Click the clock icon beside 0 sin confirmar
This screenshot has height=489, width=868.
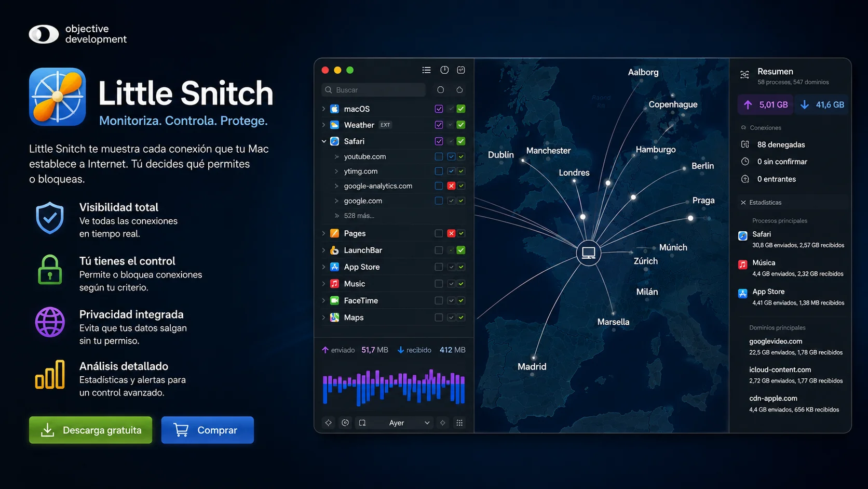coord(745,162)
